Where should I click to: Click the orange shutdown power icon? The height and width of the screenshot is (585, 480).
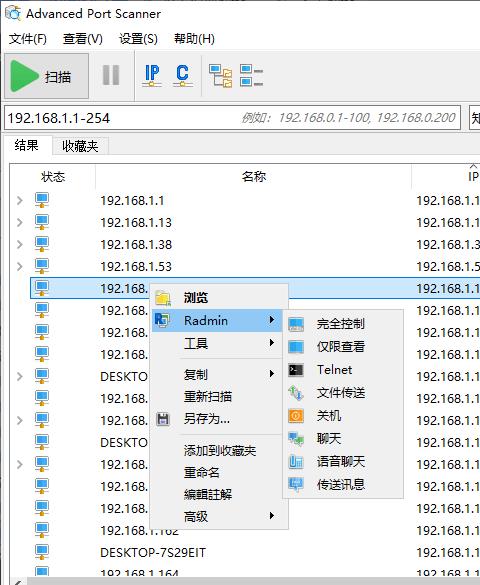coord(296,416)
